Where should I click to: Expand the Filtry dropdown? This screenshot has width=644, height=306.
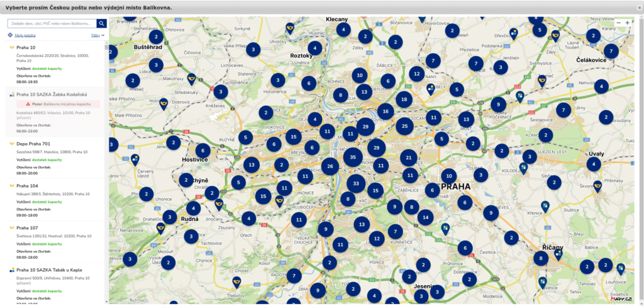(x=97, y=35)
